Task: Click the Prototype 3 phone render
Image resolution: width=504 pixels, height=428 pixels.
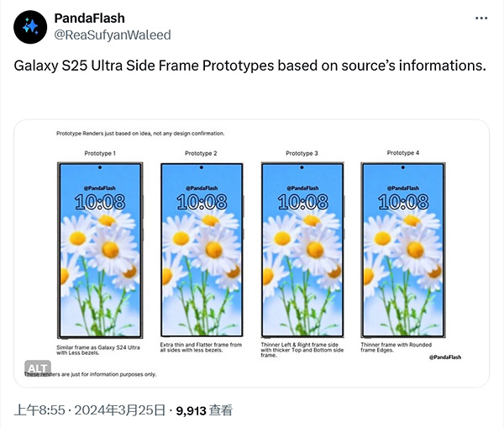Action: [x=302, y=250]
